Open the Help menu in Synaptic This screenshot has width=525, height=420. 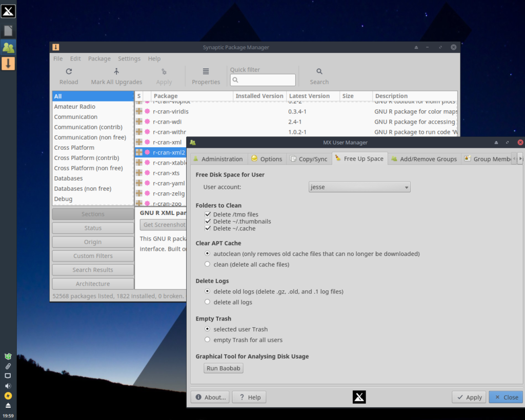pyautogui.click(x=154, y=58)
